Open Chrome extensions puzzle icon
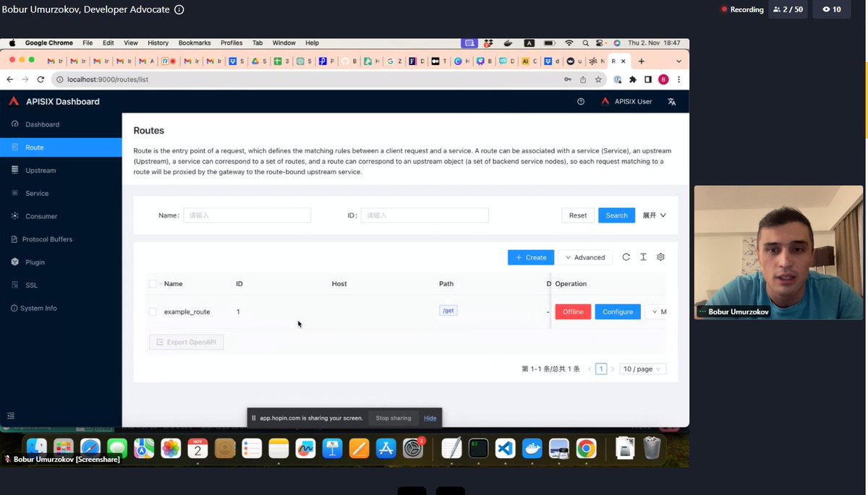The width and height of the screenshot is (868, 495). (633, 79)
